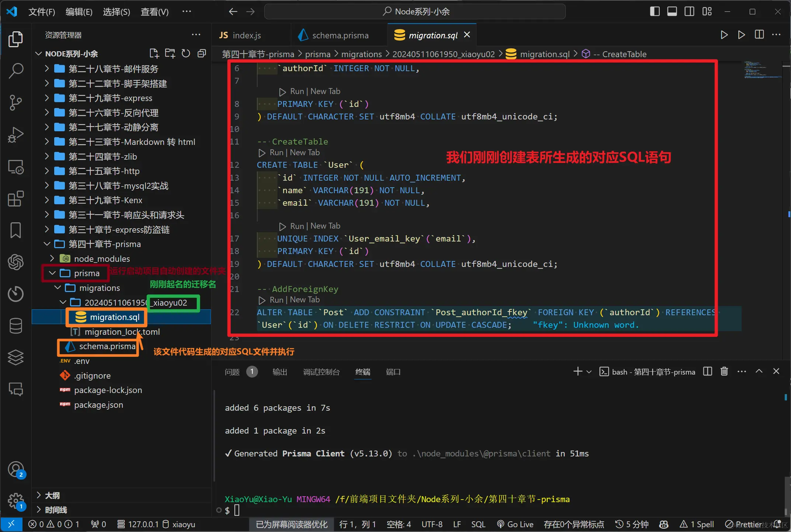This screenshot has height=532, width=791.
Task: Refresh the explorer file tree
Action: tap(186, 54)
